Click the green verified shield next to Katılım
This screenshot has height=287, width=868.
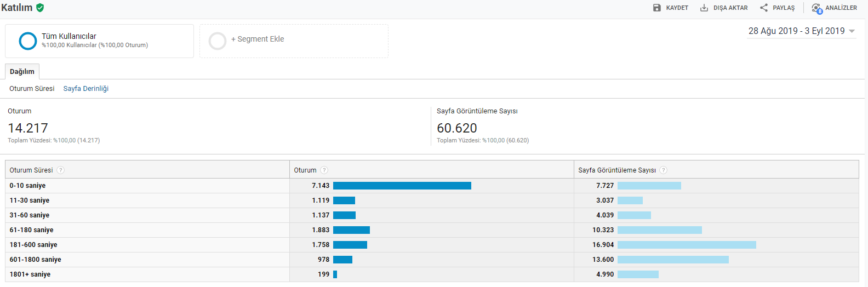(x=40, y=8)
